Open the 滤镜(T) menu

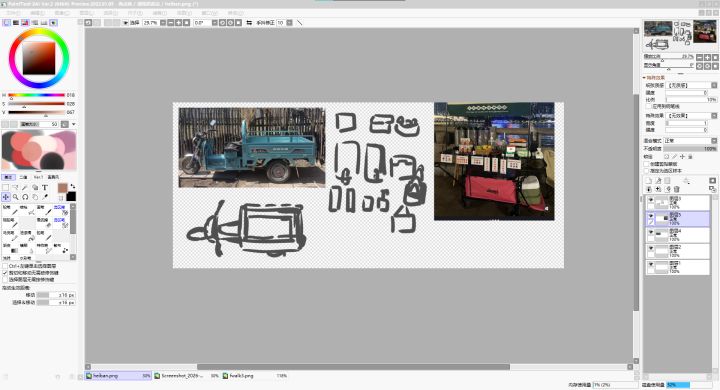(x=159, y=13)
